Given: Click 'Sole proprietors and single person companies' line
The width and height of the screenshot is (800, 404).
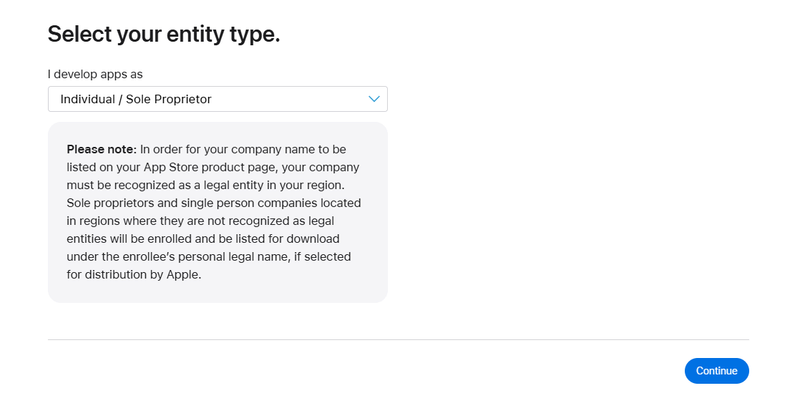Looking at the screenshot, I should pos(214,203).
